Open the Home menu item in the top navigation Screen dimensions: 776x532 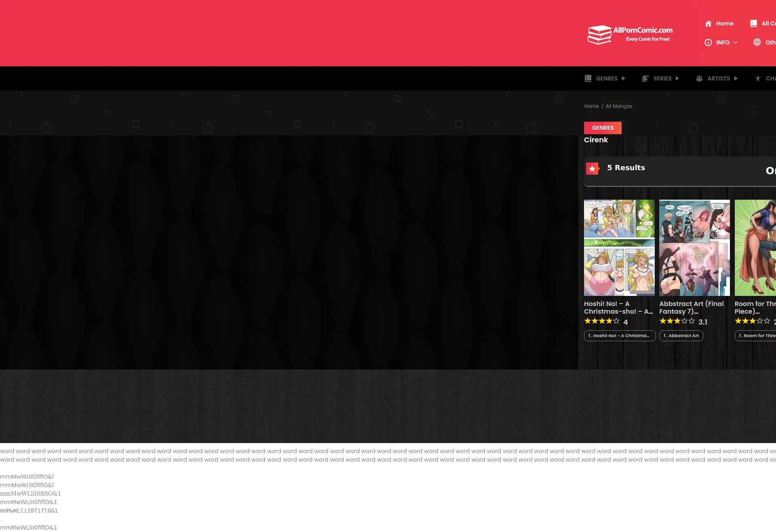pos(724,23)
